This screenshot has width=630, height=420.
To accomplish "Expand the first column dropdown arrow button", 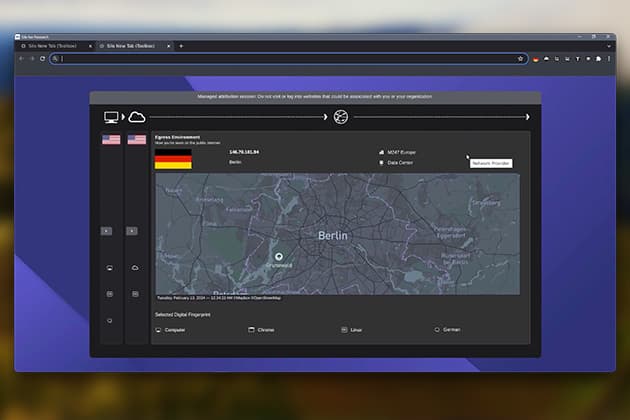I will coord(107,231).
